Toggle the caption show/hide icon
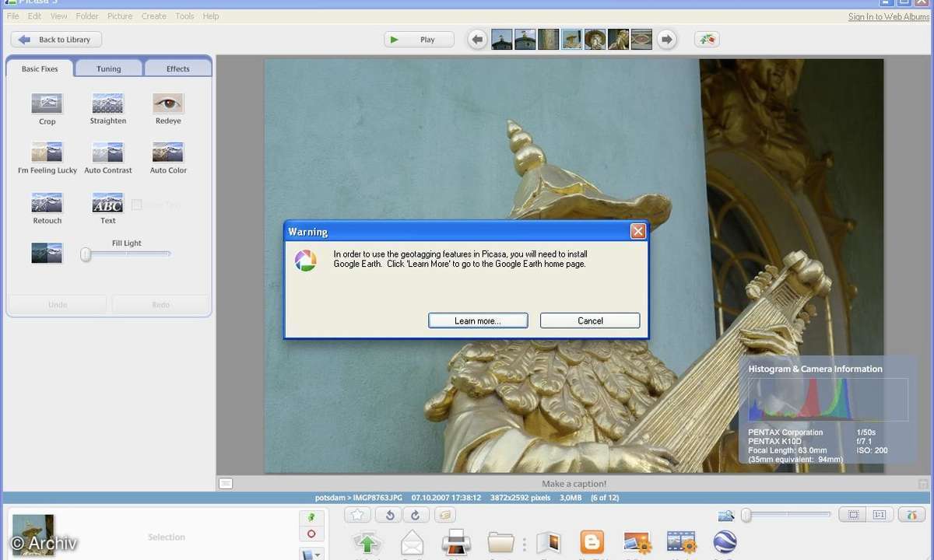This screenshot has height=560, width=934. click(x=226, y=484)
